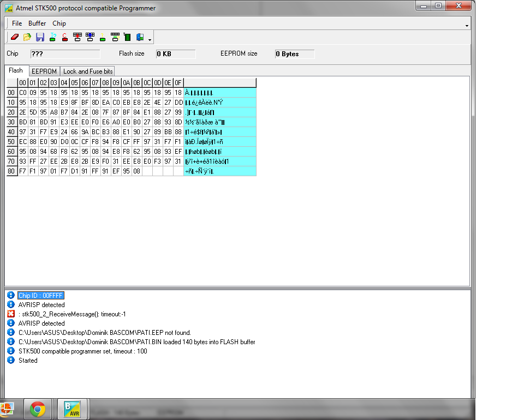
Task: Click ASCII column of row 80
Action: click(x=220, y=171)
